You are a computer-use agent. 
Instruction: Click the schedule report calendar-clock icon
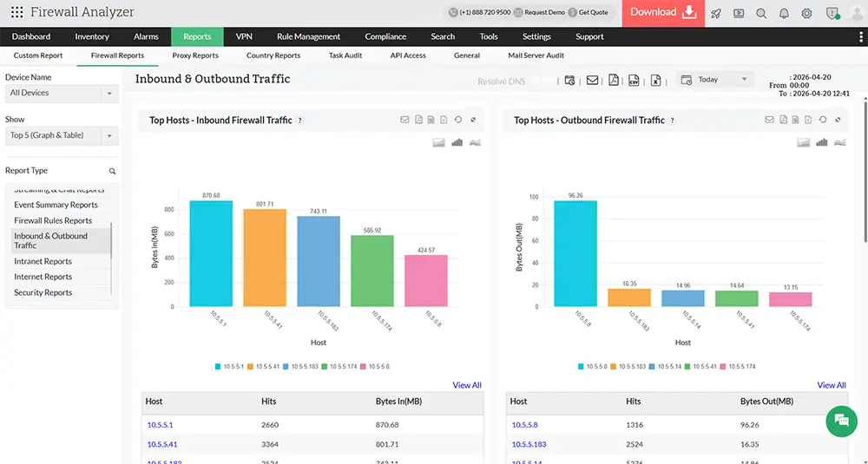[x=569, y=80]
